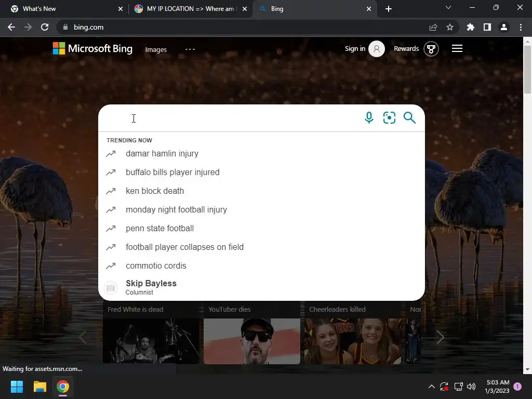Select 'damar hamlin injury' suggestion
The image size is (532, 399).
(261, 154)
